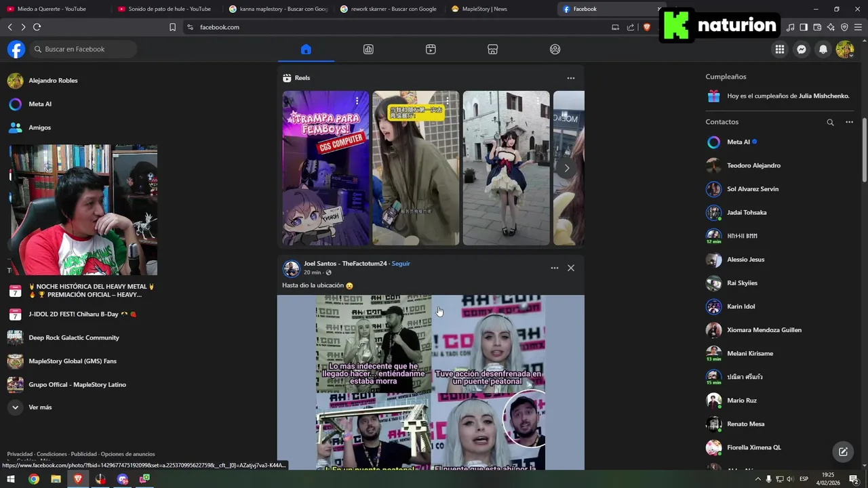Toggle the browser sidebar panel

(x=804, y=27)
